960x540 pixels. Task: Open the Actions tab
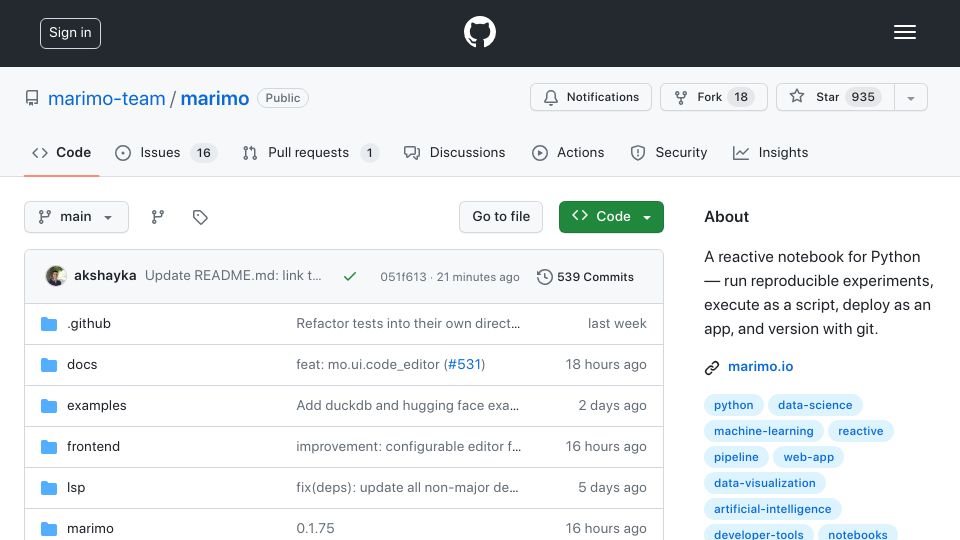pyautogui.click(x=568, y=152)
